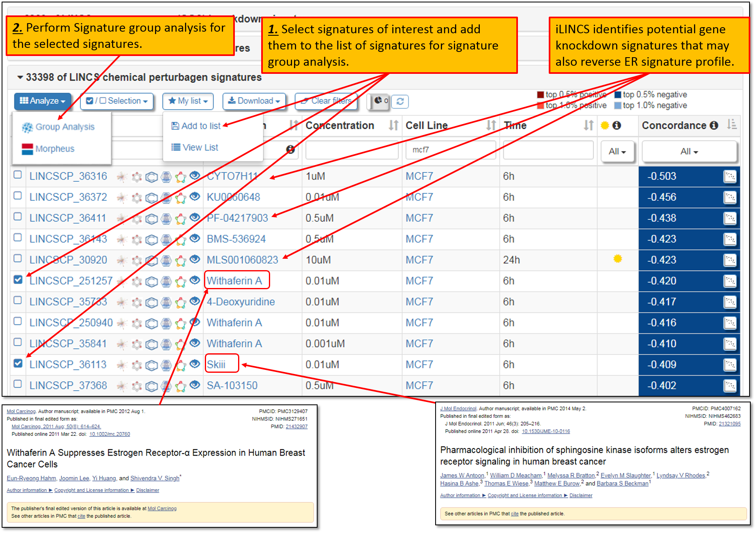
Task: Uncheck the LINCSCP_36113 Skiii checkbox
Action: pos(18,363)
